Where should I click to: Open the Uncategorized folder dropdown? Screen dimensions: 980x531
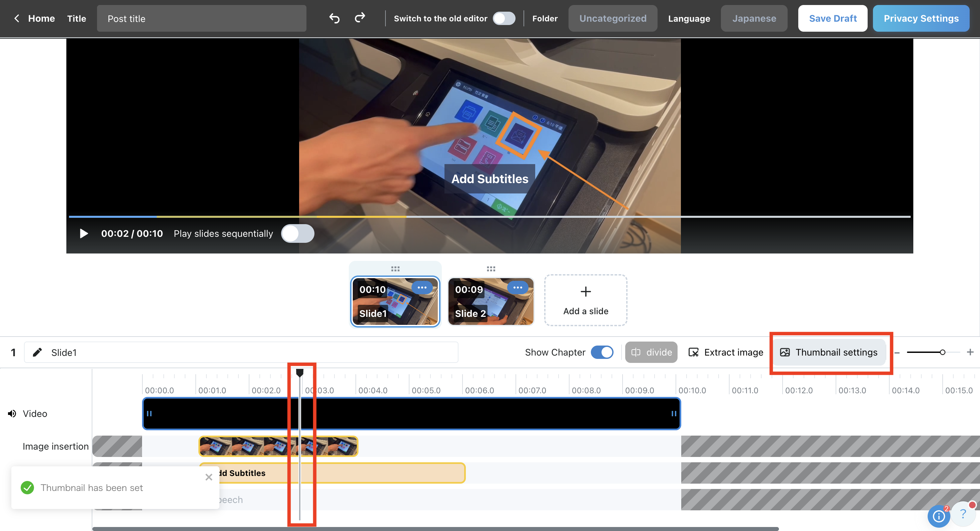coord(613,18)
